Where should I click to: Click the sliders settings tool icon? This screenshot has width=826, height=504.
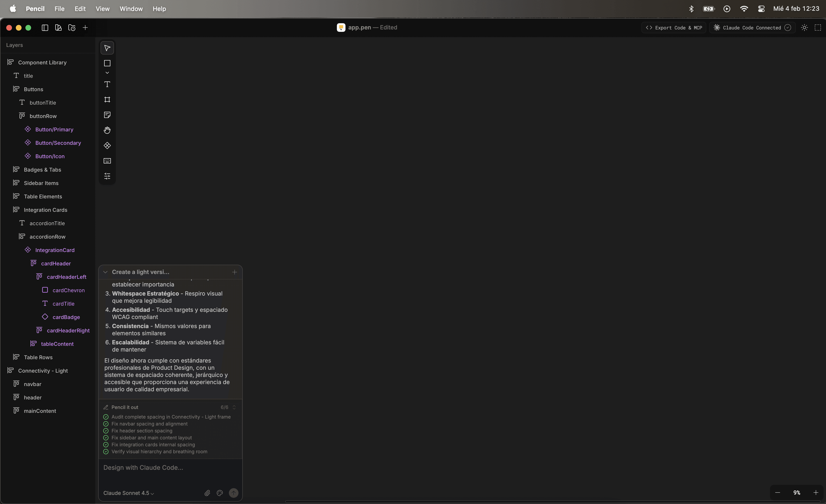(107, 176)
